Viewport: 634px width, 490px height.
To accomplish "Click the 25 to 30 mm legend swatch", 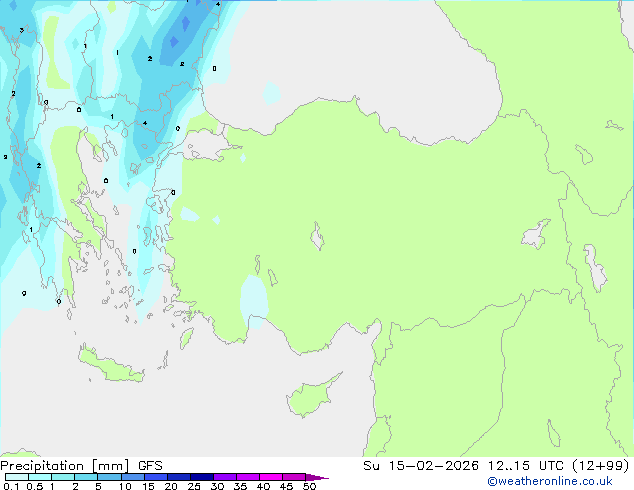I will 202,477.
